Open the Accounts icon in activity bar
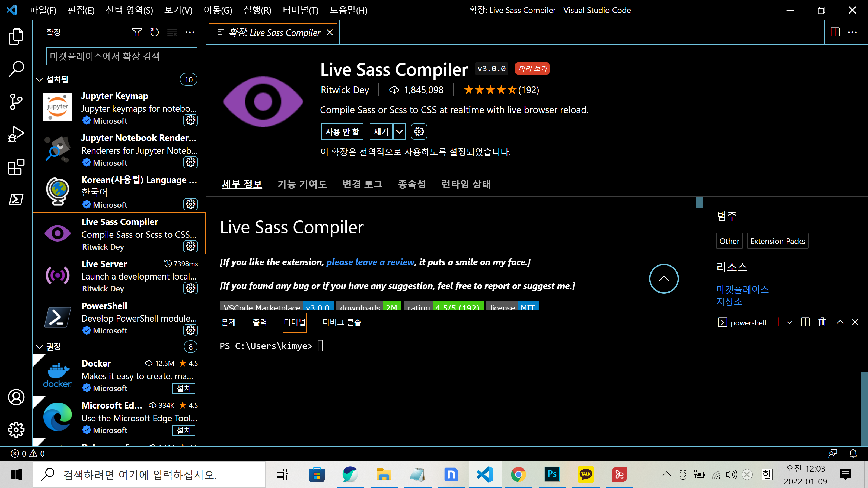868x488 pixels. (x=16, y=397)
